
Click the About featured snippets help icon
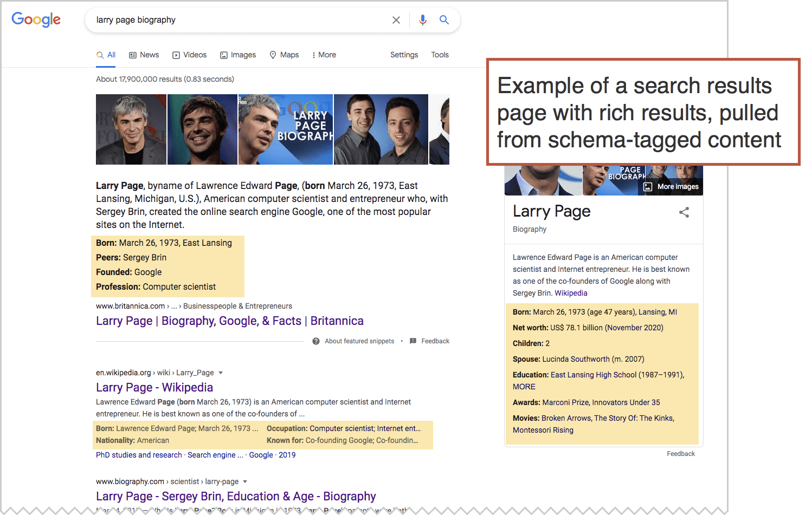[x=316, y=341]
